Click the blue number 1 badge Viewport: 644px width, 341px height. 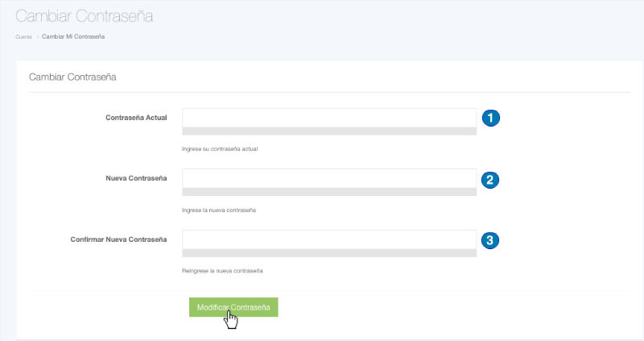[x=491, y=118]
